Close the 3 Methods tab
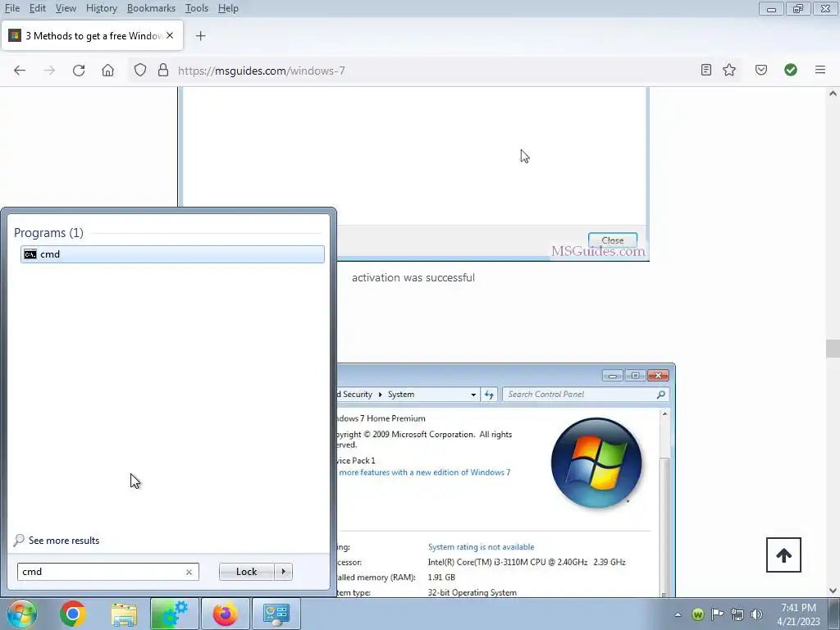 170,35
